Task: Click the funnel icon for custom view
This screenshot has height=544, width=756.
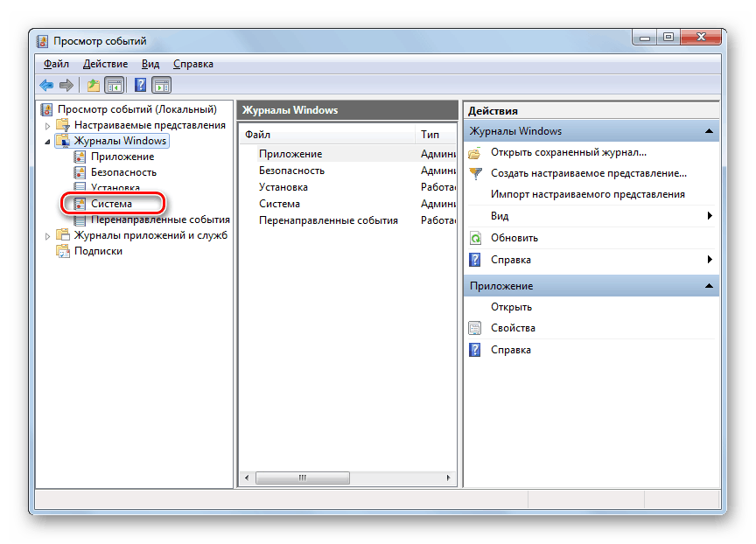Action: [475, 173]
